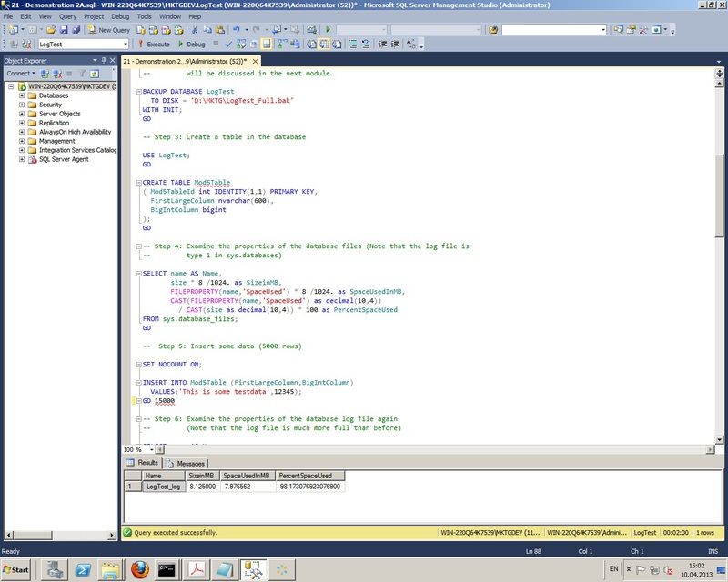Select the LogTest_log result cell

pyautogui.click(x=162, y=487)
